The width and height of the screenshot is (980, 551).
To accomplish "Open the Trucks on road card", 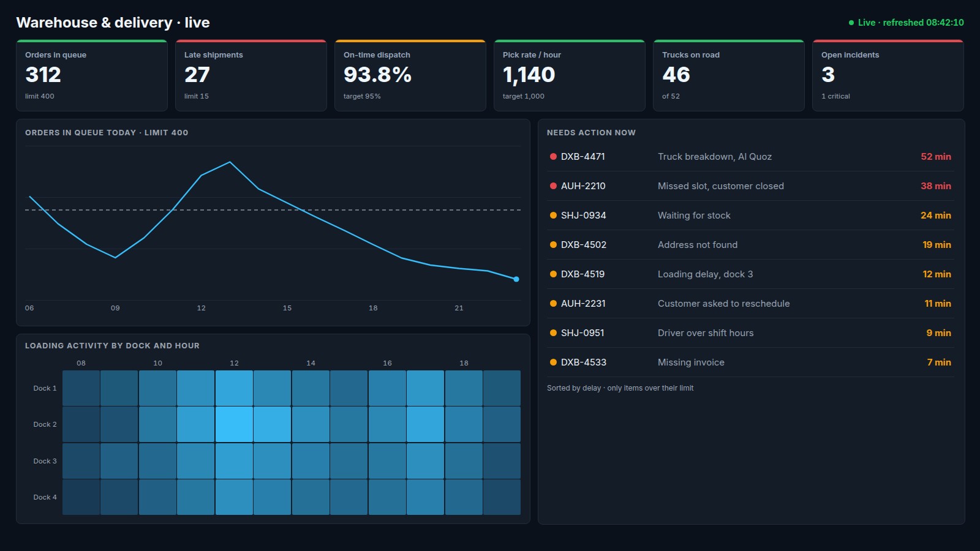I will pyautogui.click(x=729, y=75).
